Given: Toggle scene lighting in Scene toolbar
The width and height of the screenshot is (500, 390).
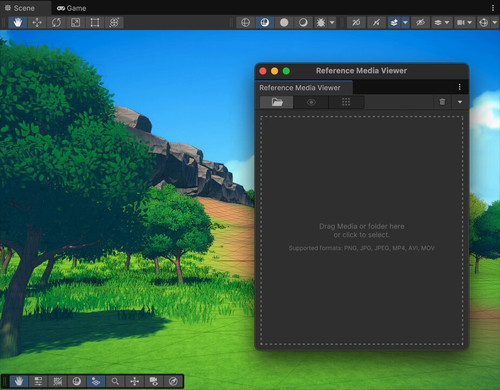Looking at the screenshot, I should click(356, 23).
